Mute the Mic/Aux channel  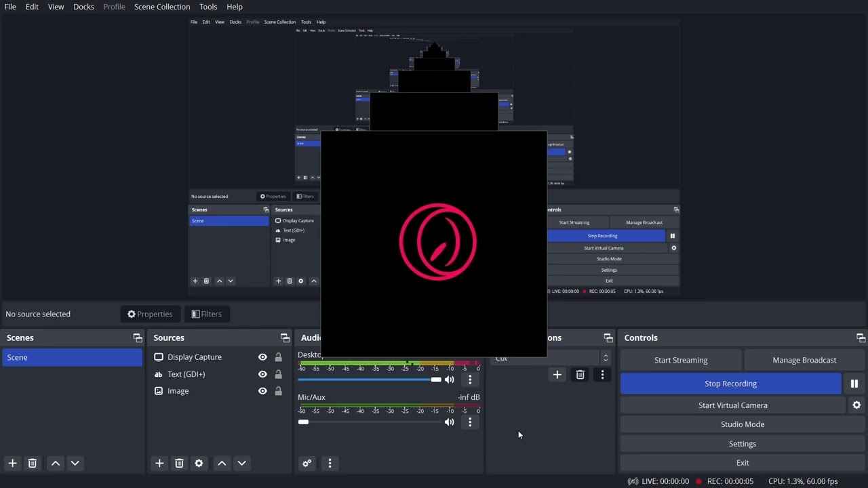[x=449, y=422]
